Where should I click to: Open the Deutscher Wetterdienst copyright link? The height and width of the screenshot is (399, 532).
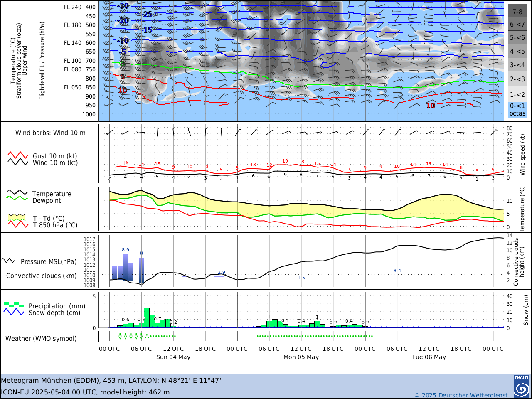coord(461,395)
